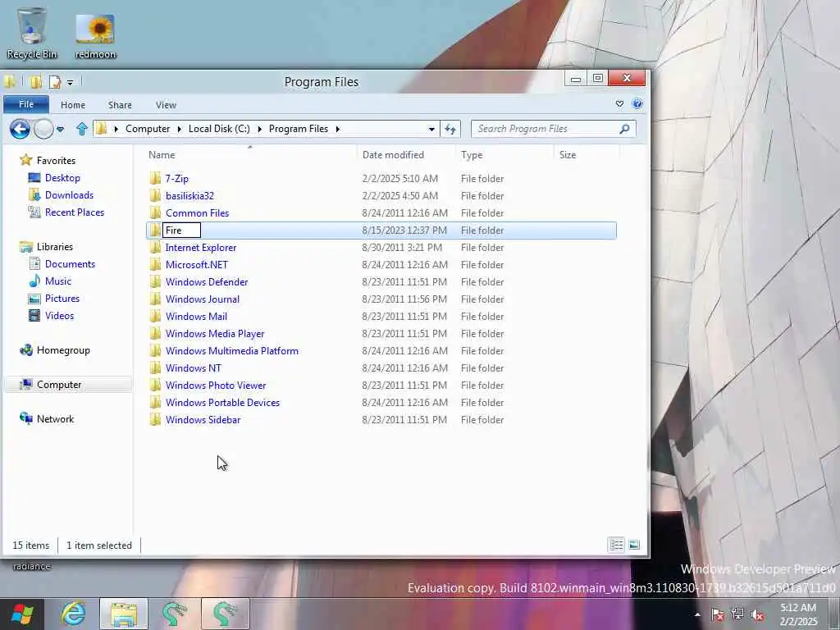Open the Share ribbon tab
The width and height of the screenshot is (840, 630).
pos(120,105)
